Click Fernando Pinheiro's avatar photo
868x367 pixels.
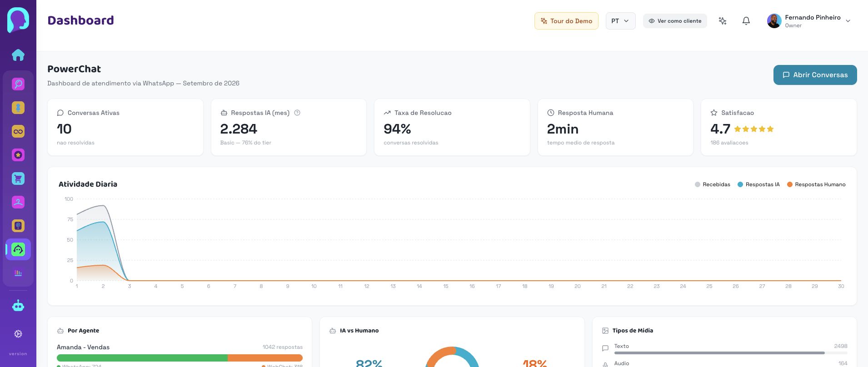[774, 21]
